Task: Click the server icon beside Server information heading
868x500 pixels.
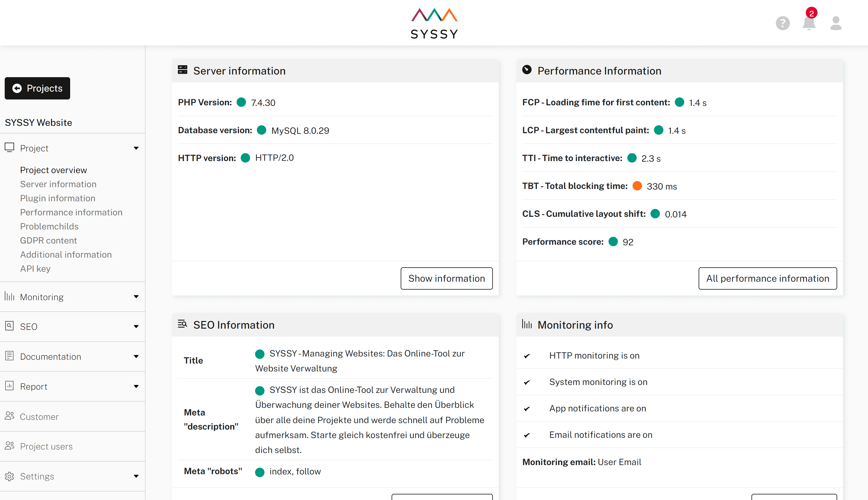Action: pyautogui.click(x=182, y=70)
